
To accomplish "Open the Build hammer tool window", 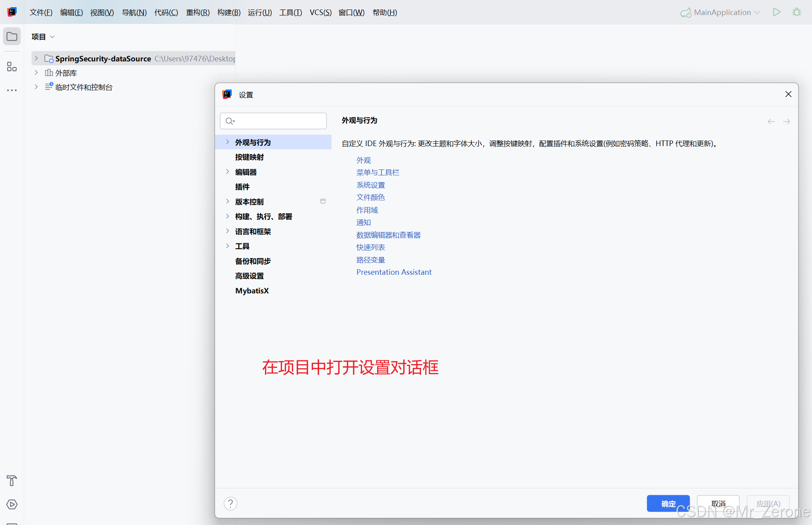I will coord(12,481).
